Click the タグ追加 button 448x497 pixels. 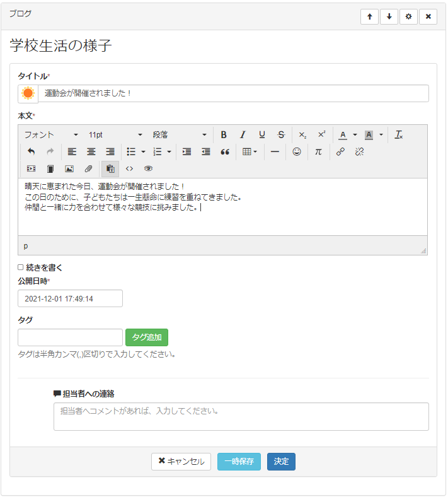[x=147, y=337]
